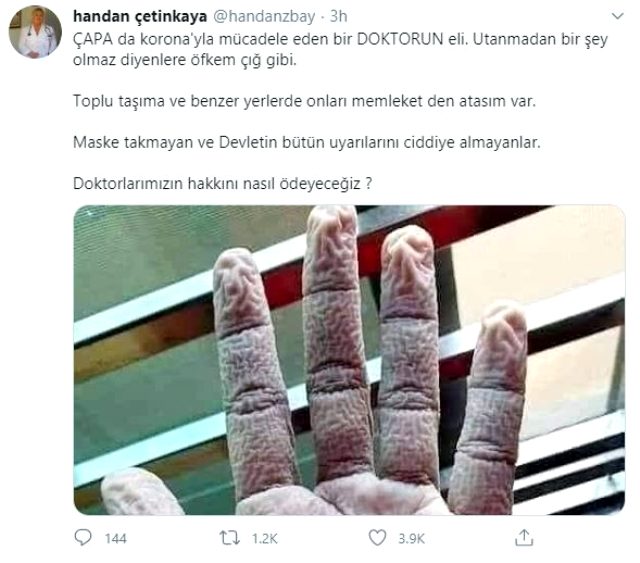Click the 3h tweet timestamp

point(338,17)
